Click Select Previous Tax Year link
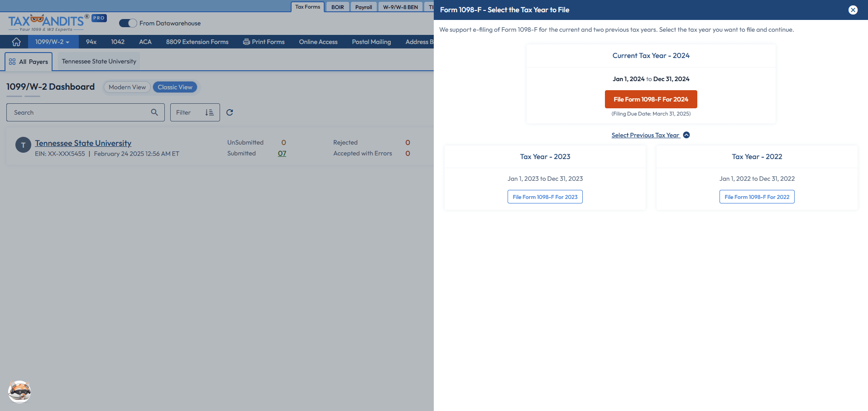The image size is (868, 411). pyautogui.click(x=645, y=135)
